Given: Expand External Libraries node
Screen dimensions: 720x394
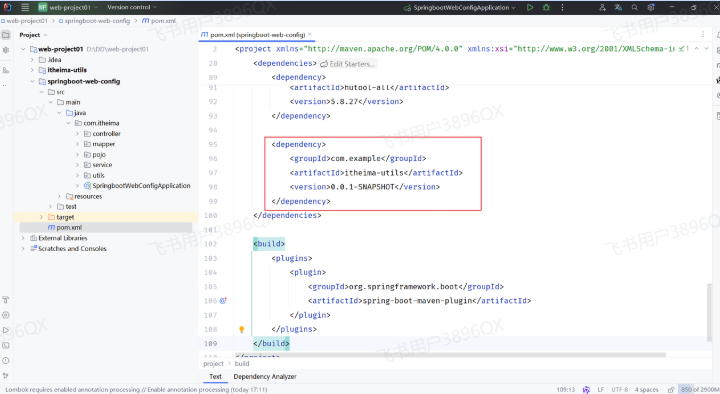Looking at the screenshot, I should (23, 238).
